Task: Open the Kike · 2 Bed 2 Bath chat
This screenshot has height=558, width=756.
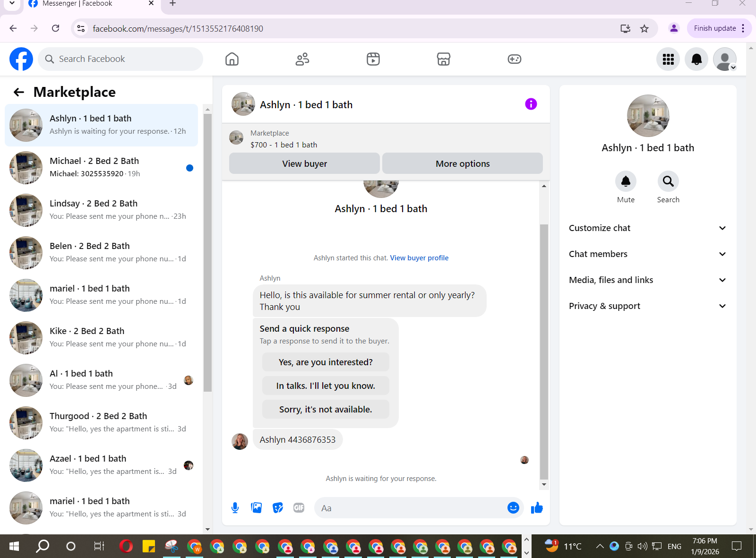Action: point(101,338)
